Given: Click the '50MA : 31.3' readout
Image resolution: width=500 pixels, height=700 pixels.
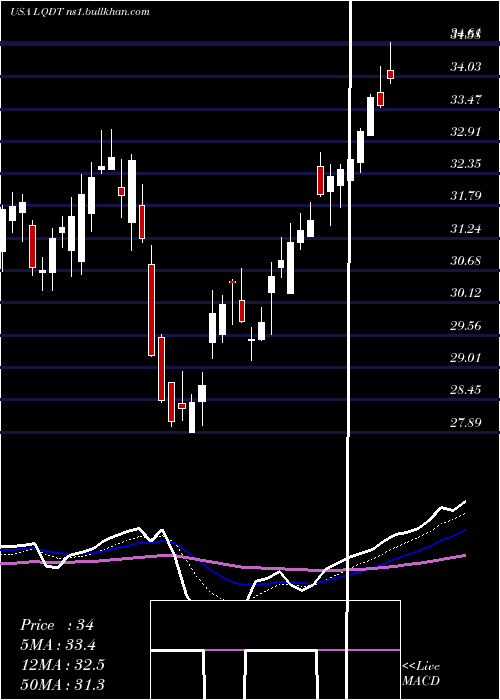Looking at the screenshot, I should coord(62,684).
